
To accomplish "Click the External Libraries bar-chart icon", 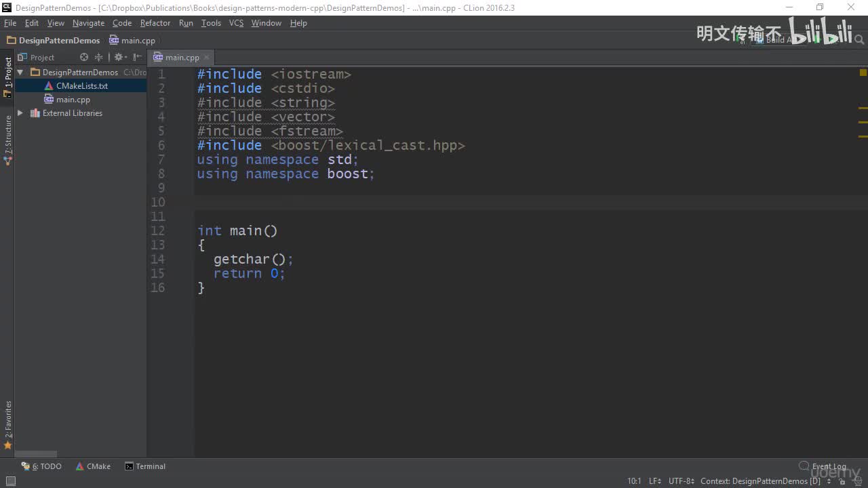I will point(35,113).
